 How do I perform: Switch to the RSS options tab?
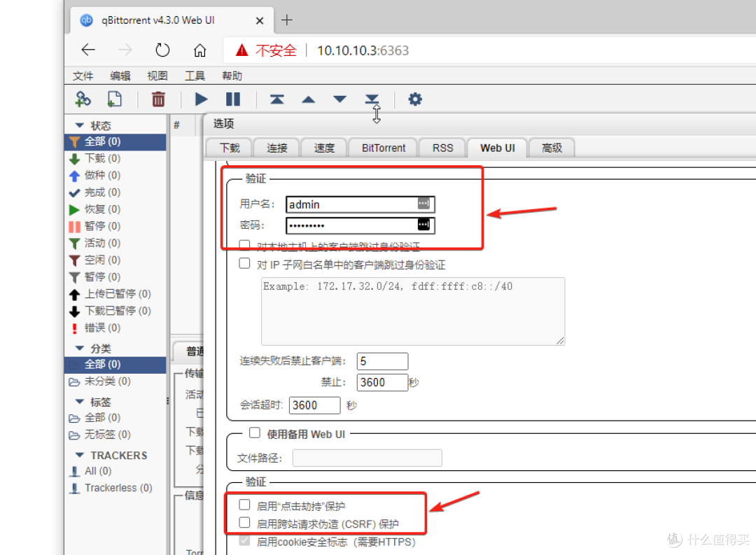pos(442,148)
